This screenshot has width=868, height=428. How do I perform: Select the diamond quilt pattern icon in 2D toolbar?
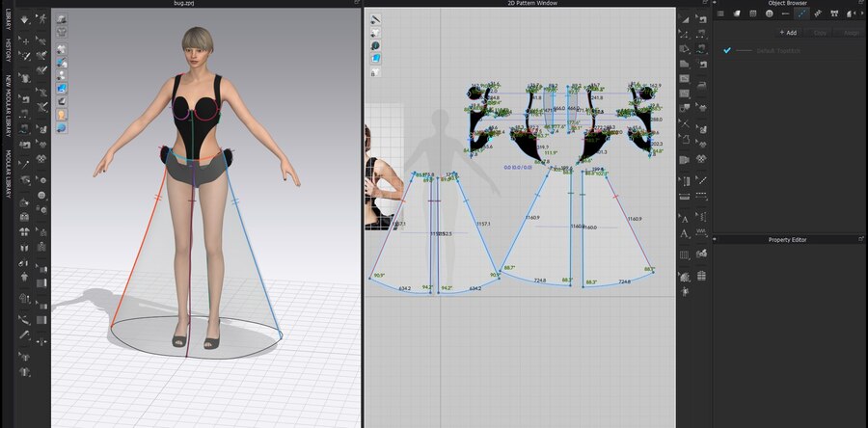[x=702, y=159]
